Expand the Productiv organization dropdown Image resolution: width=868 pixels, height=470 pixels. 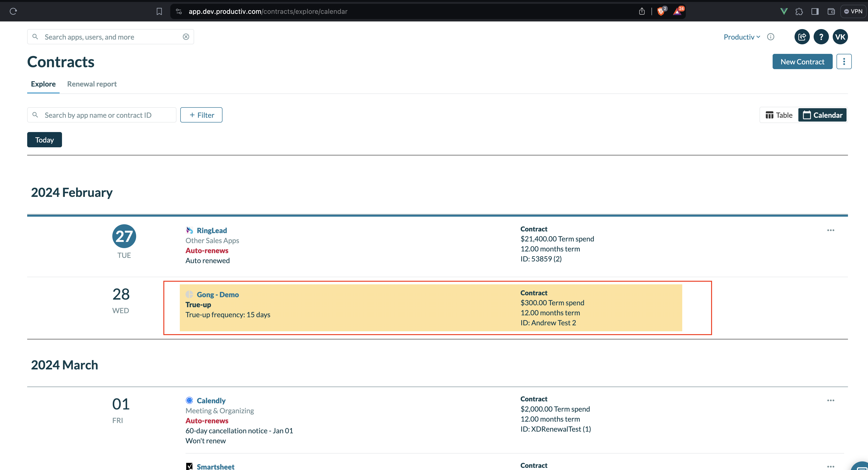[742, 37]
